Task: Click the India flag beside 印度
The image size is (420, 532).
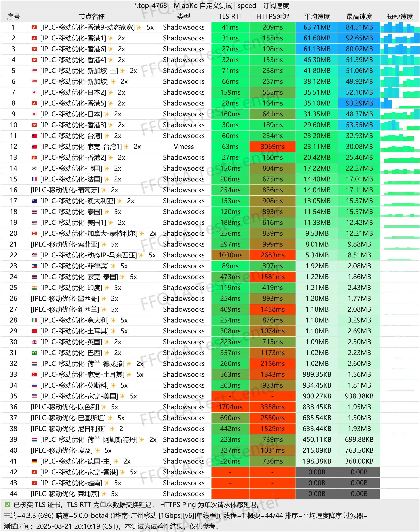Action: click(34, 288)
